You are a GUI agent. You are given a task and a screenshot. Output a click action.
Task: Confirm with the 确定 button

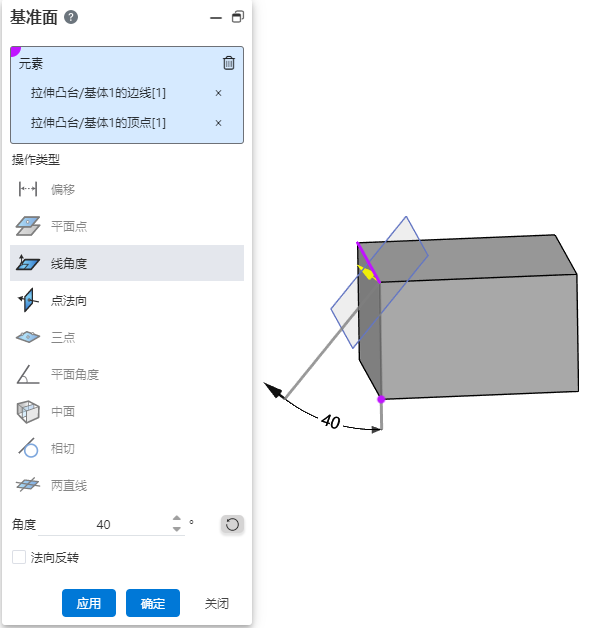point(153,603)
